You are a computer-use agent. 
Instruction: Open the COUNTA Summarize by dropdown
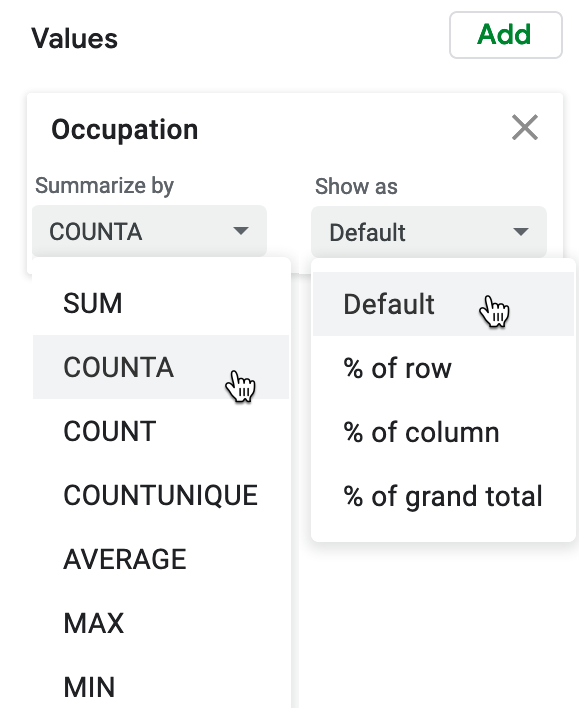pos(149,231)
